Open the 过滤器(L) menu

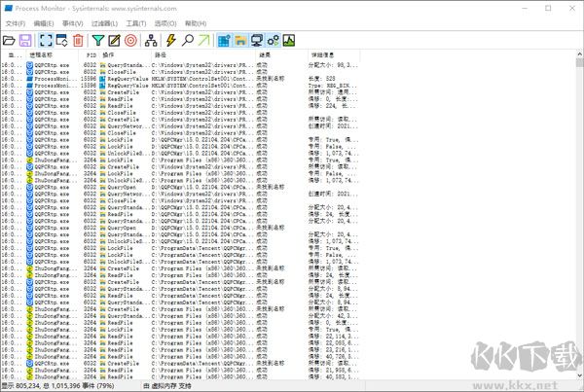(x=105, y=23)
